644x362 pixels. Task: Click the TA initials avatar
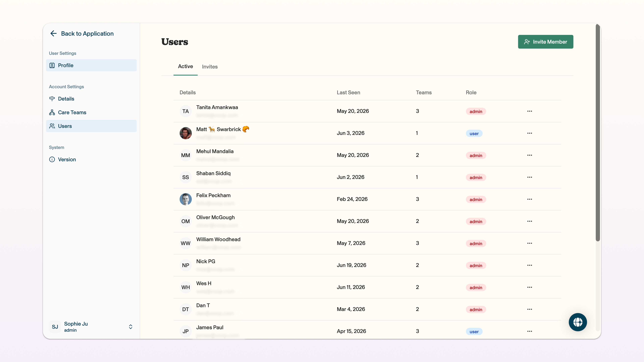185,111
